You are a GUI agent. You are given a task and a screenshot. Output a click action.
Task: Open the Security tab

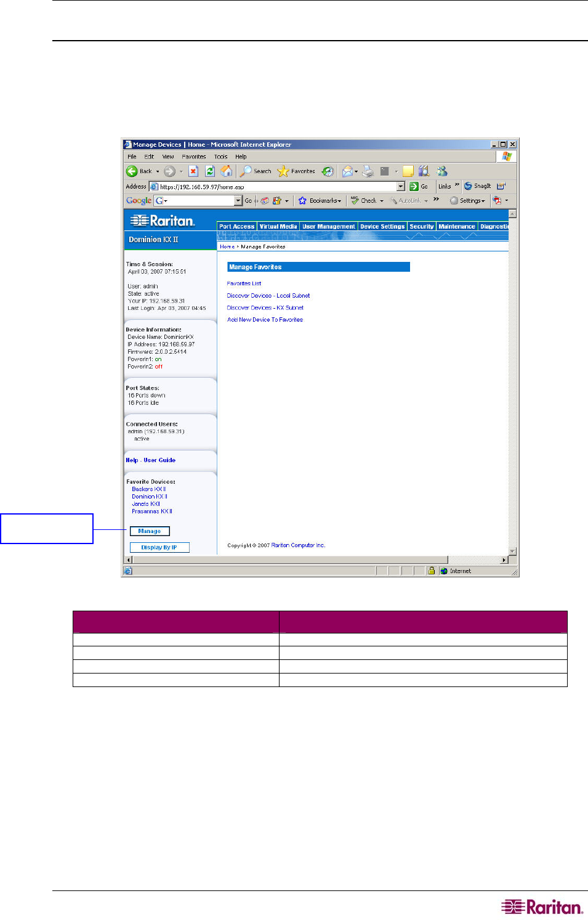point(422,227)
